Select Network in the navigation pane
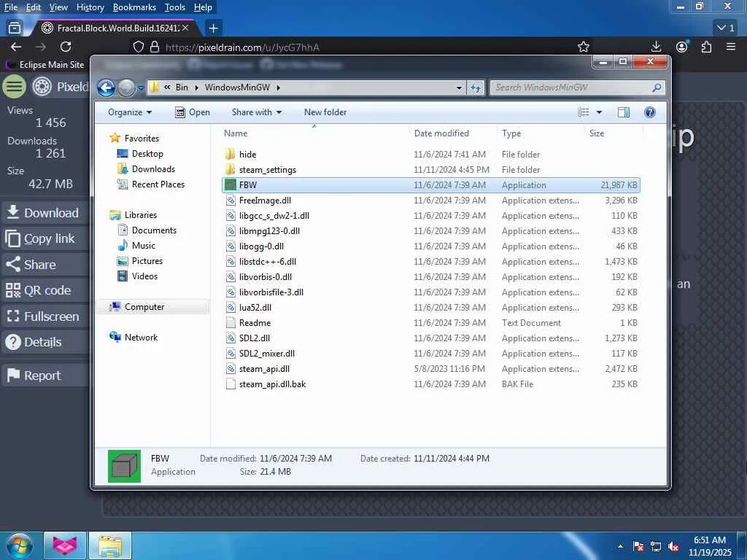Screen dimensions: 747x560 (134, 337)
